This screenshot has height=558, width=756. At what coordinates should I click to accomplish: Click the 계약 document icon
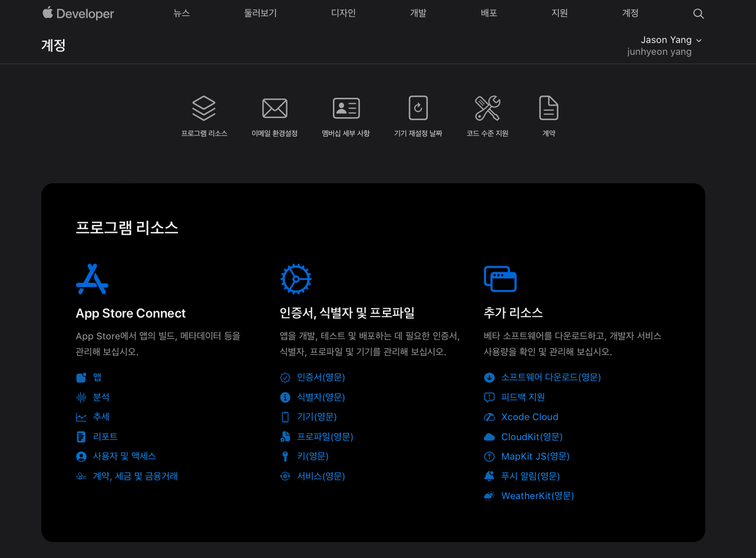[549, 108]
